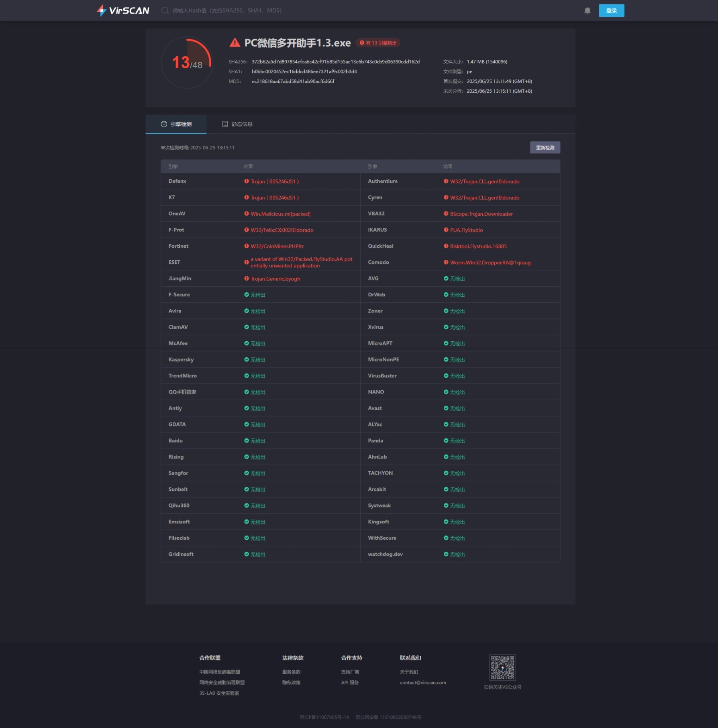Open the notification bell
Viewport: 718px width, 728px height.
(587, 10)
